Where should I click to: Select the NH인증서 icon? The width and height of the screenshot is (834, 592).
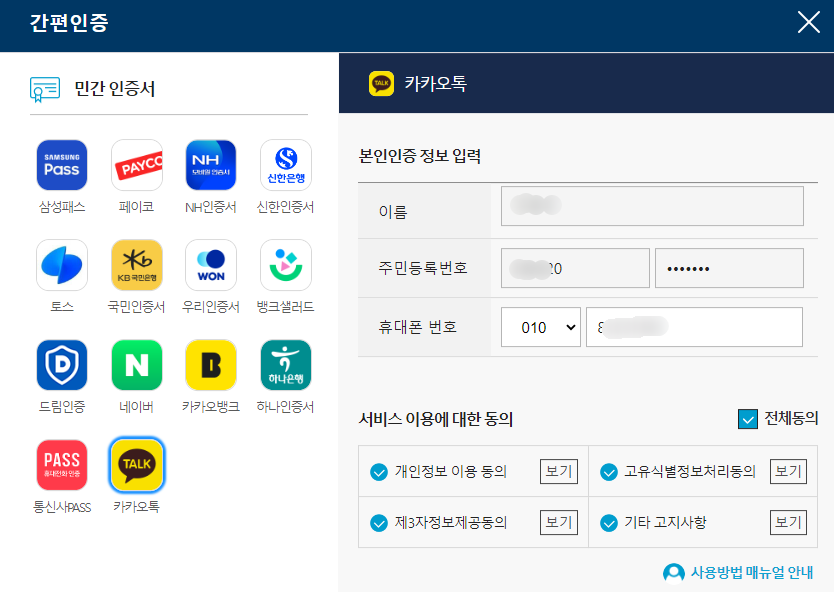pos(211,165)
